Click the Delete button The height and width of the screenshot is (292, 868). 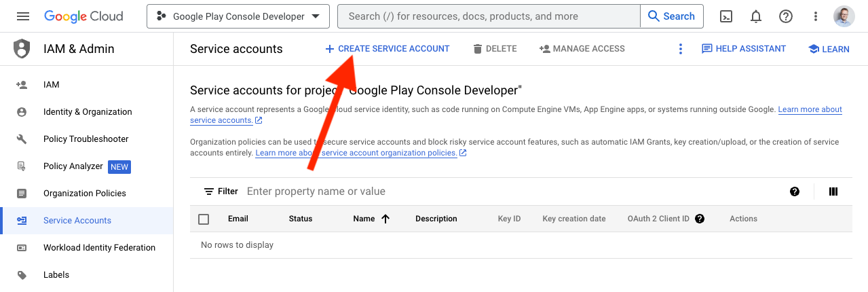pos(495,49)
